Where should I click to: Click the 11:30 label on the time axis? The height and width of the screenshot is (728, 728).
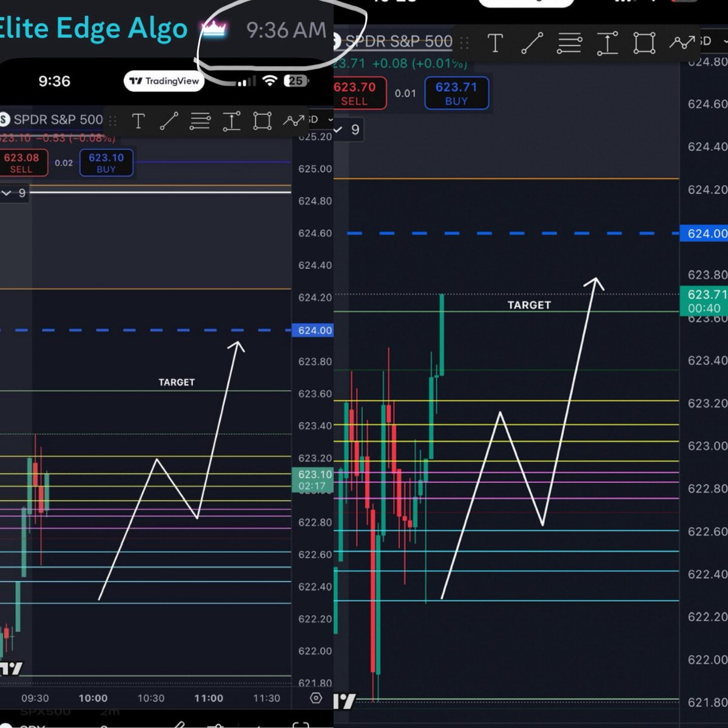point(266,698)
